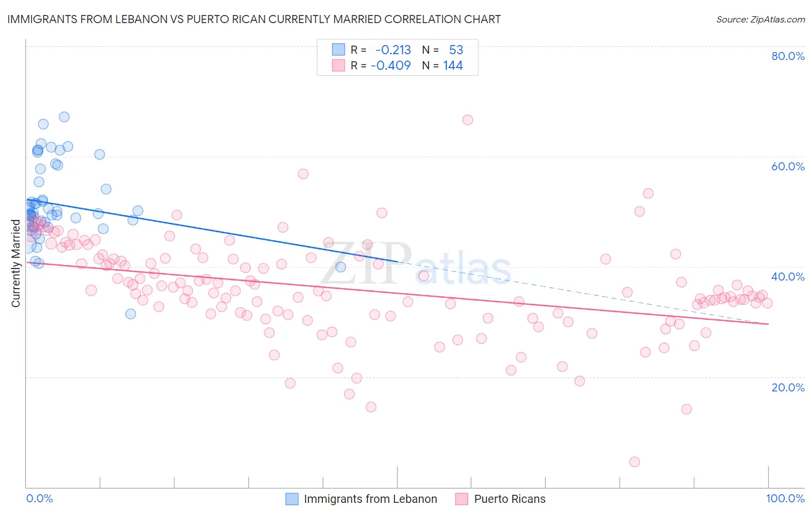Click the 80.0% y-axis label
Image resolution: width=812 pixels, height=515 pixels.
788,56
